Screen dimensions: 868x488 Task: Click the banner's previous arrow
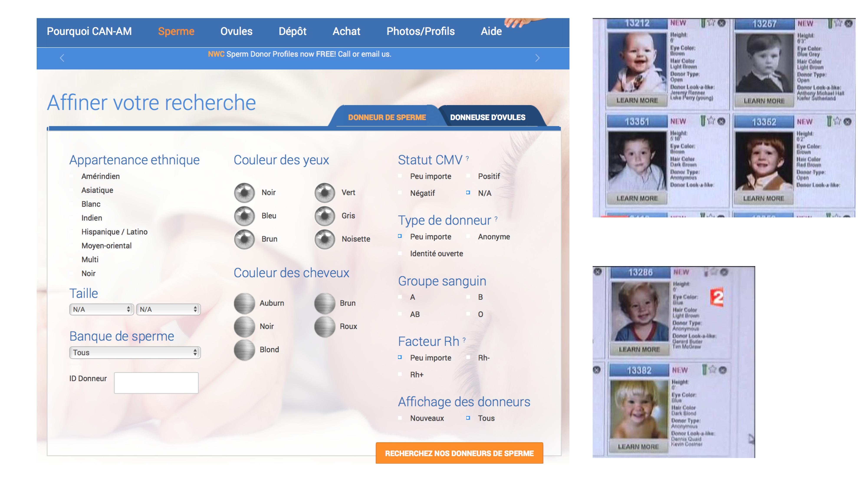[62, 58]
